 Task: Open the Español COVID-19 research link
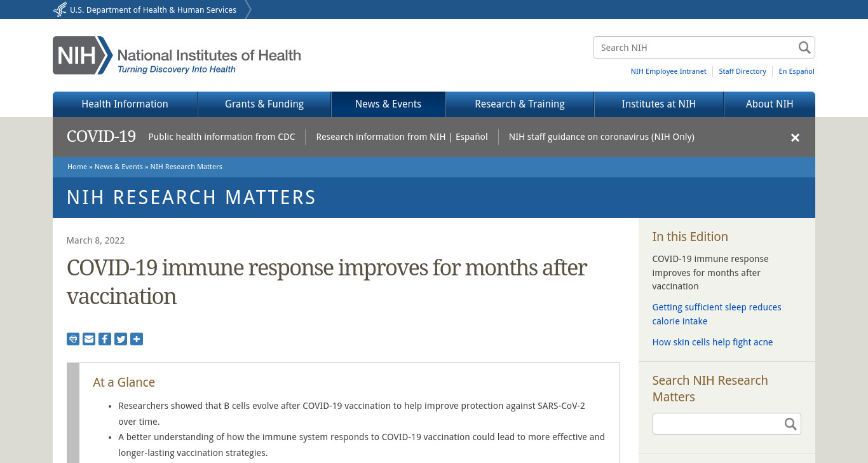(471, 137)
